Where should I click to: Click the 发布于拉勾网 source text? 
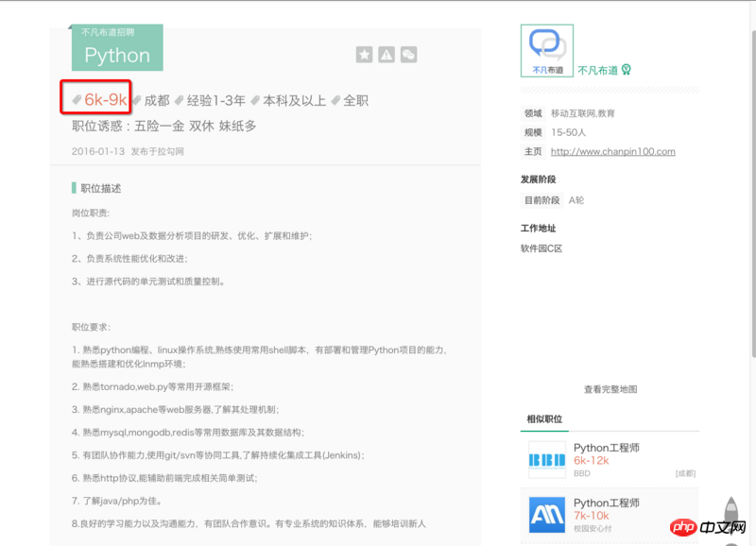(x=157, y=151)
